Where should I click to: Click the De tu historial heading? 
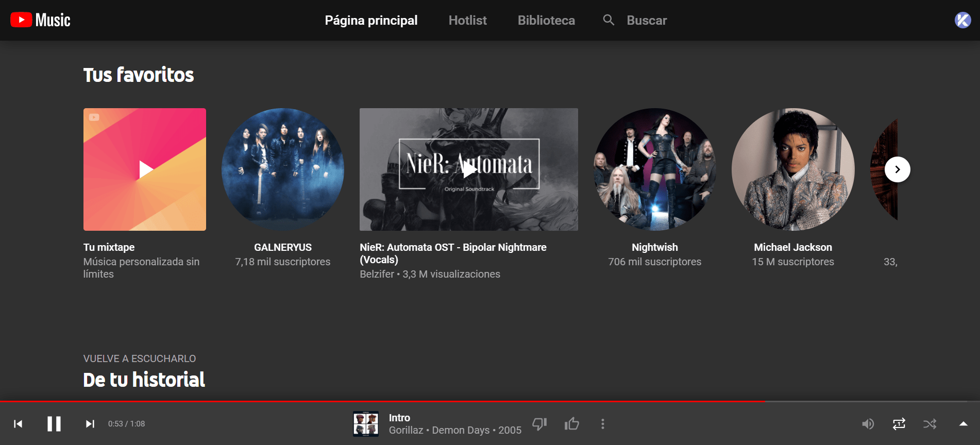point(144,380)
